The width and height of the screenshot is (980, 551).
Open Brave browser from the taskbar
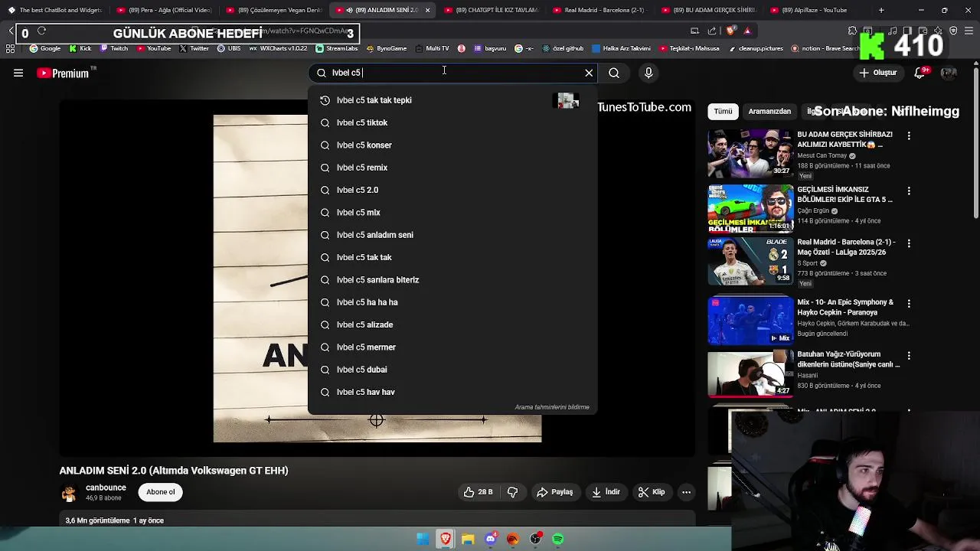point(445,540)
